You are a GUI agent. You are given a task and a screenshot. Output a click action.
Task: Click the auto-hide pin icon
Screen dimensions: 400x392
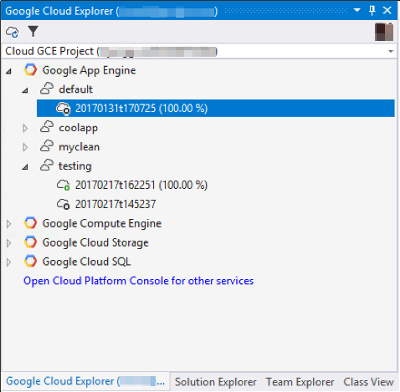[x=372, y=11]
